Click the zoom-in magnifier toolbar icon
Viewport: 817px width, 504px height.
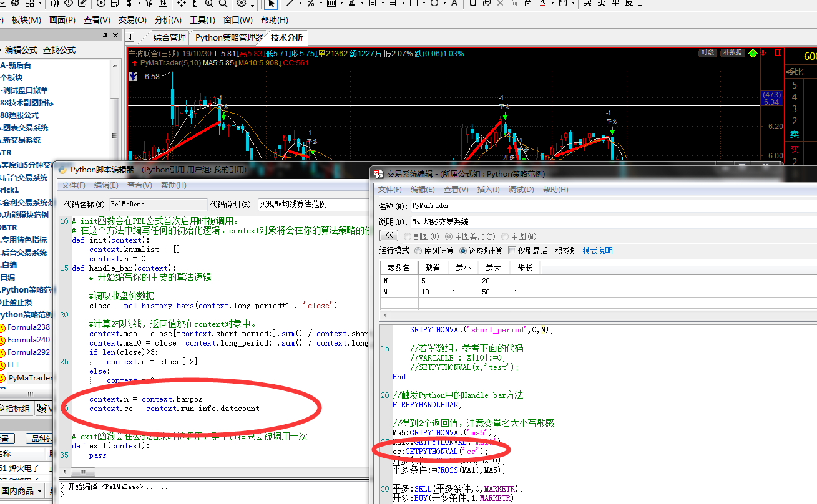click(x=208, y=3)
